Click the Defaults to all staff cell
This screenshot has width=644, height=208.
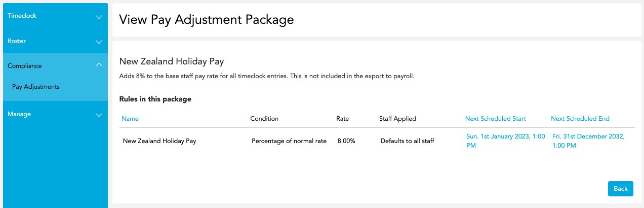tap(408, 141)
